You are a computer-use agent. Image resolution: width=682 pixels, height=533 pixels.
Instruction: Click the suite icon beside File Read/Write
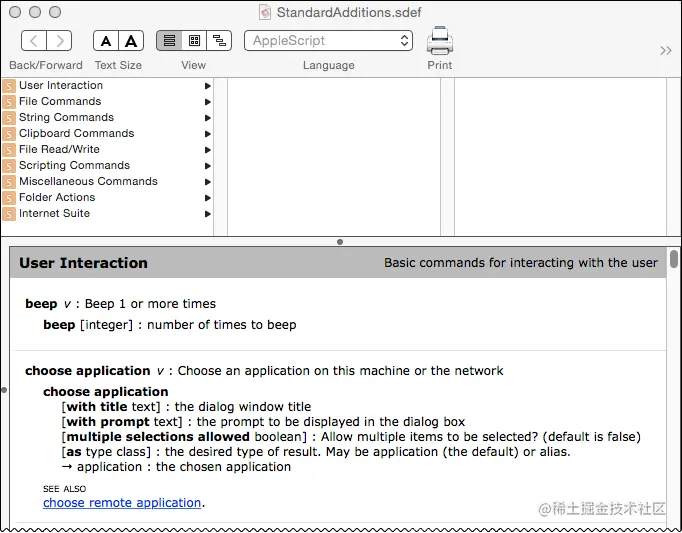(9, 150)
